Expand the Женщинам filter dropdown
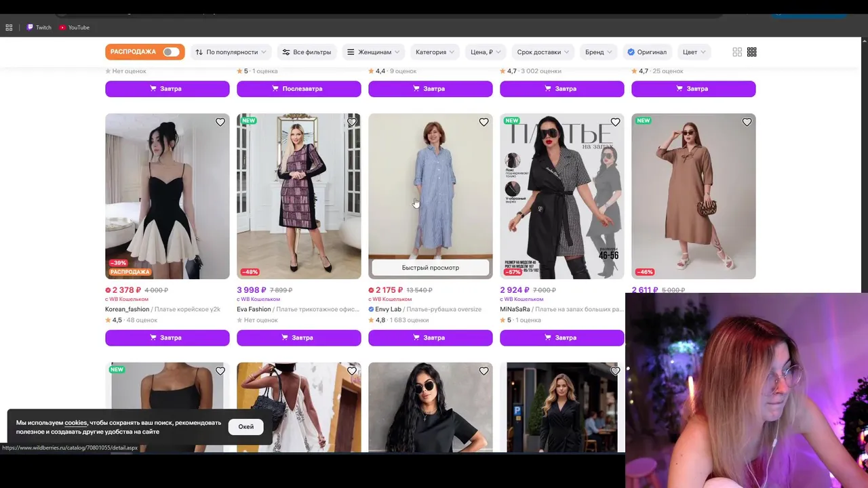Viewport: 868px width, 488px height. tap(374, 52)
